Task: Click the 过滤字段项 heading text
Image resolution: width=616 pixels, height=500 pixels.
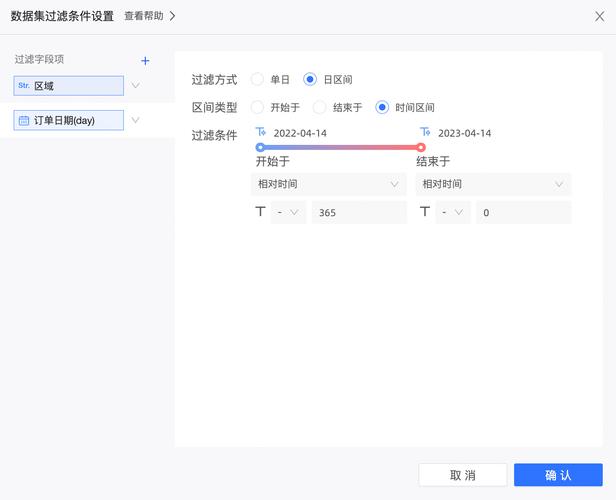Action: pos(39,59)
